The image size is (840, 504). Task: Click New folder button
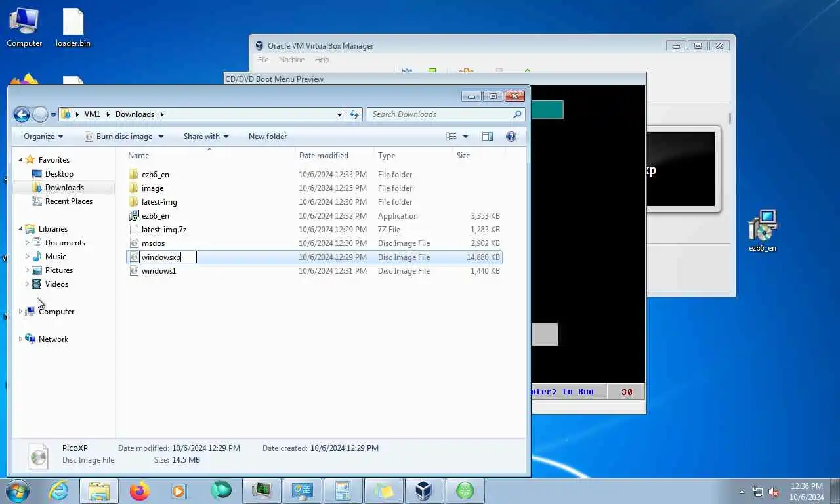coord(268,136)
